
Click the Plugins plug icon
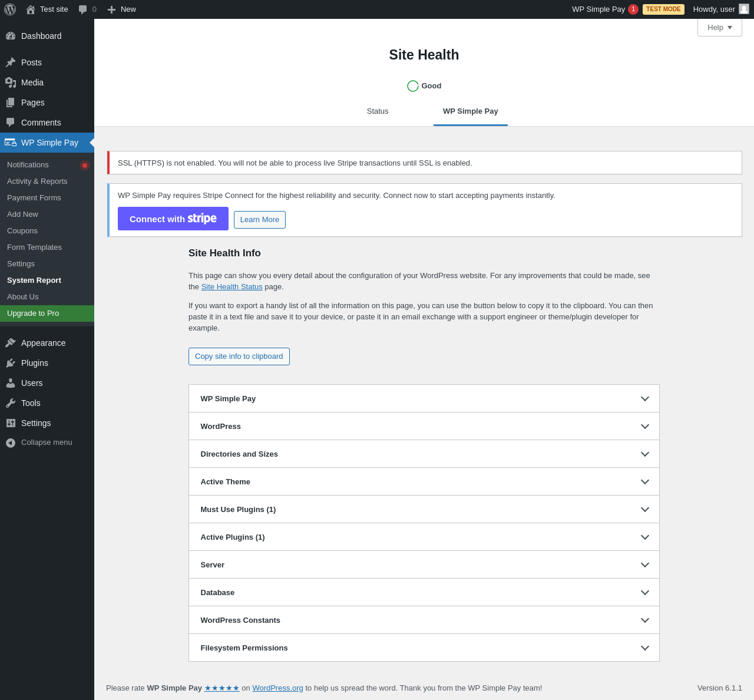pyautogui.click(x=11, y=363)
